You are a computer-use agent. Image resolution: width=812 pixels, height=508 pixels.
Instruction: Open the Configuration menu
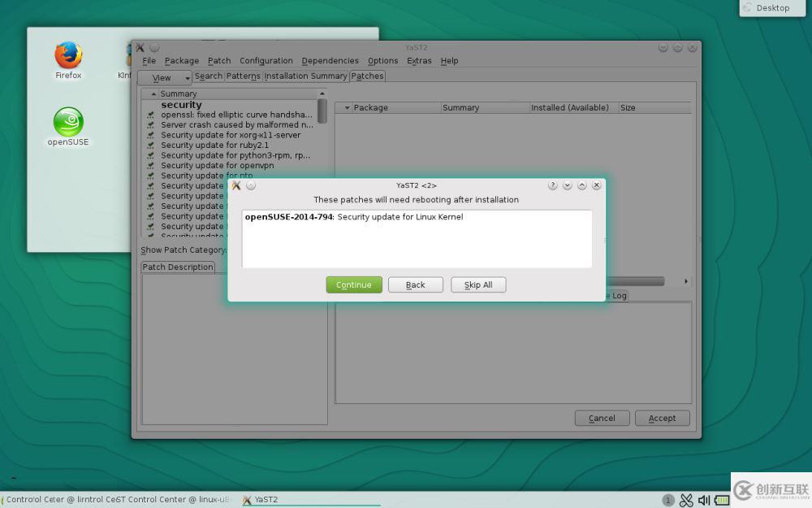pos(266,61)
